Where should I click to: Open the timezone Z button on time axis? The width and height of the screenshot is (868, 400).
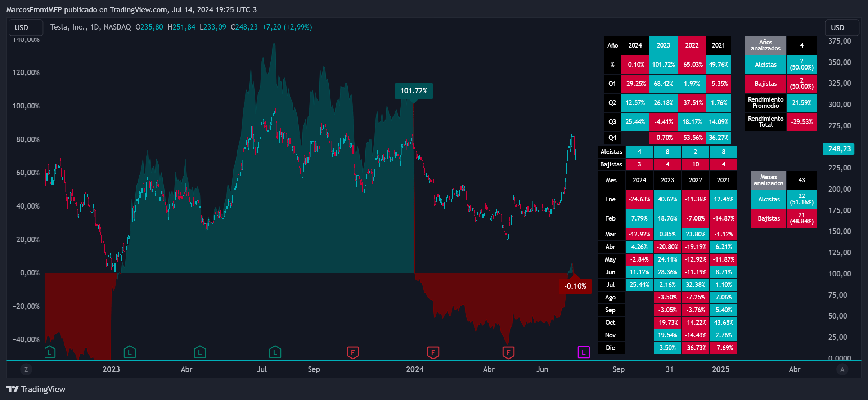[x=26, y=369]
